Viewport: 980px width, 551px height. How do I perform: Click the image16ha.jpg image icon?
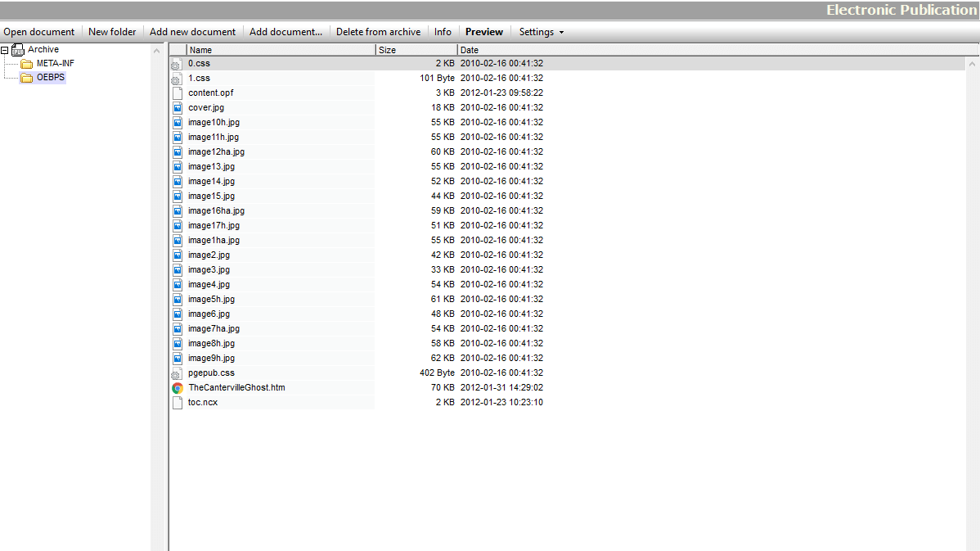coord(178,210)
